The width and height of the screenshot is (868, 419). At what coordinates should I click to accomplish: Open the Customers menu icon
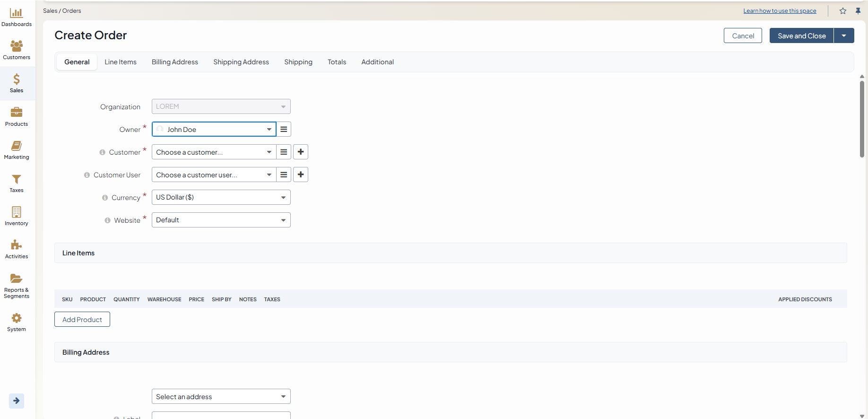click(17, 46)
